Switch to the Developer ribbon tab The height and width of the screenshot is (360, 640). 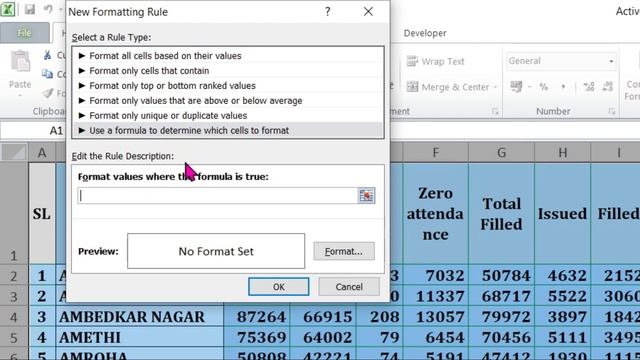(425, 33)
